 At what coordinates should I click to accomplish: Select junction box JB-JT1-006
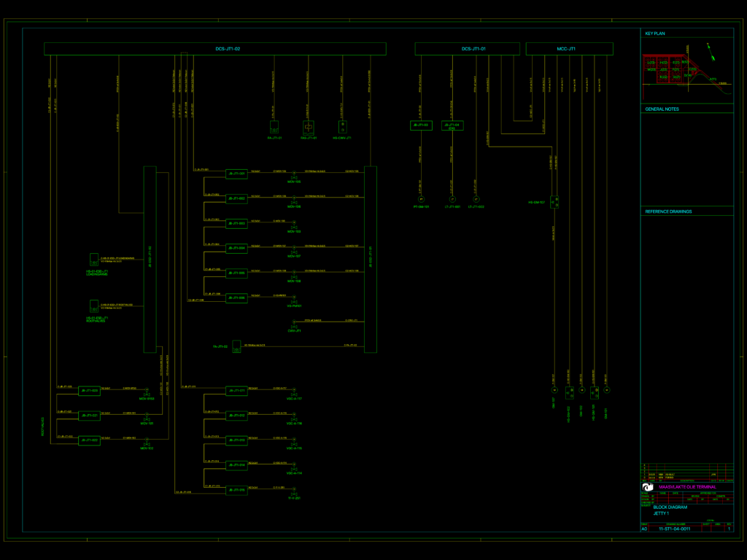236,298
